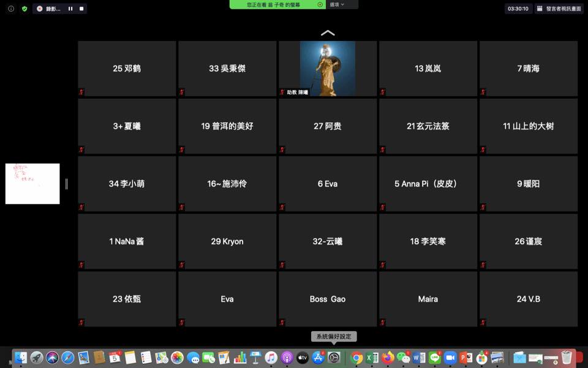Click the muted mic icon on 25 邓鹤
The image size is (588, 368).
81,92
